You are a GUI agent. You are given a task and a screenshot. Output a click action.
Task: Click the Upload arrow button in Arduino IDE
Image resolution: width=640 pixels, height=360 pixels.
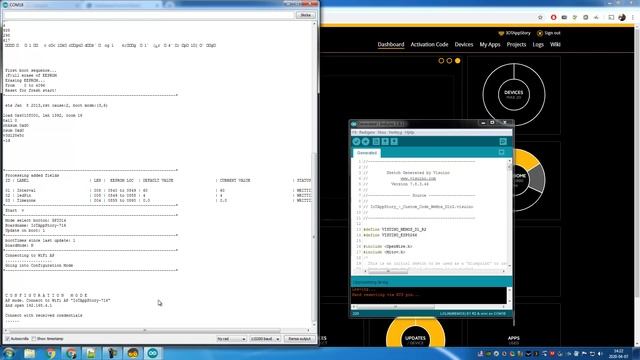coord(366,142)
